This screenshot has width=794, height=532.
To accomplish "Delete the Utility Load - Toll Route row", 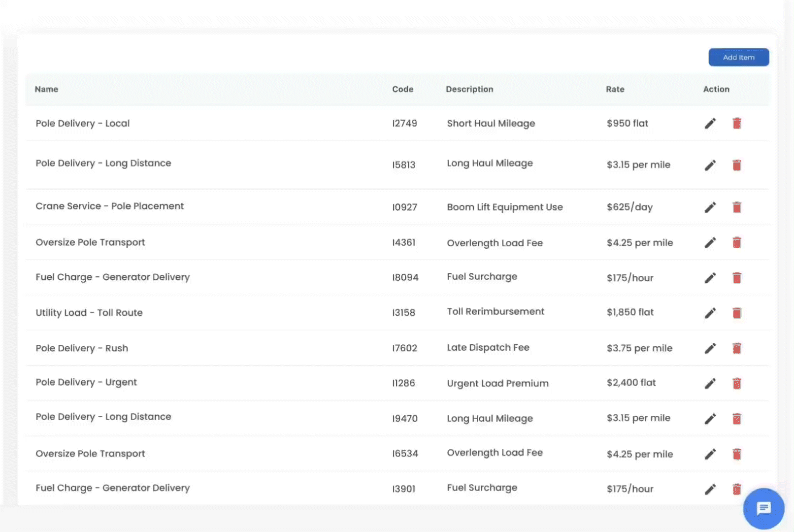I will 736,313.
